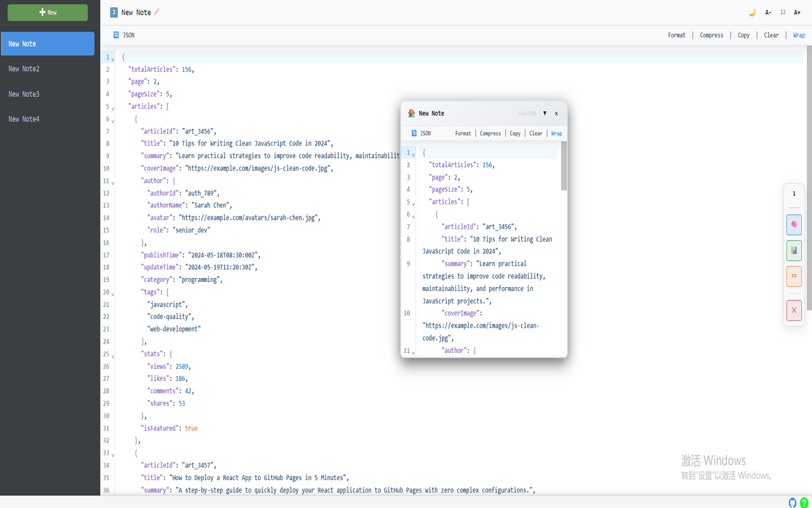Close the floating New Note popup
This screenshot has width=812, height=508.
[556, 114]
